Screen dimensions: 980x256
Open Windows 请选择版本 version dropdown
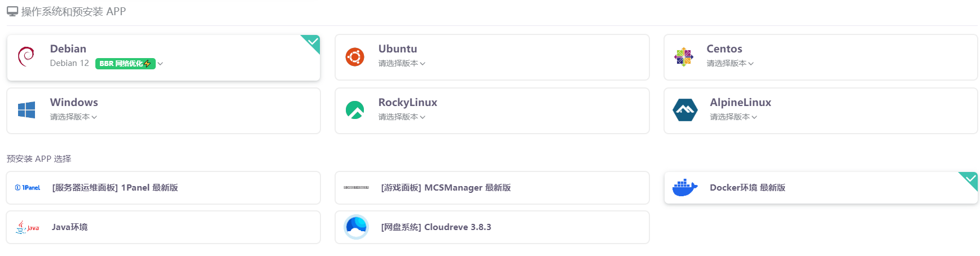click(x=73, y=117)
